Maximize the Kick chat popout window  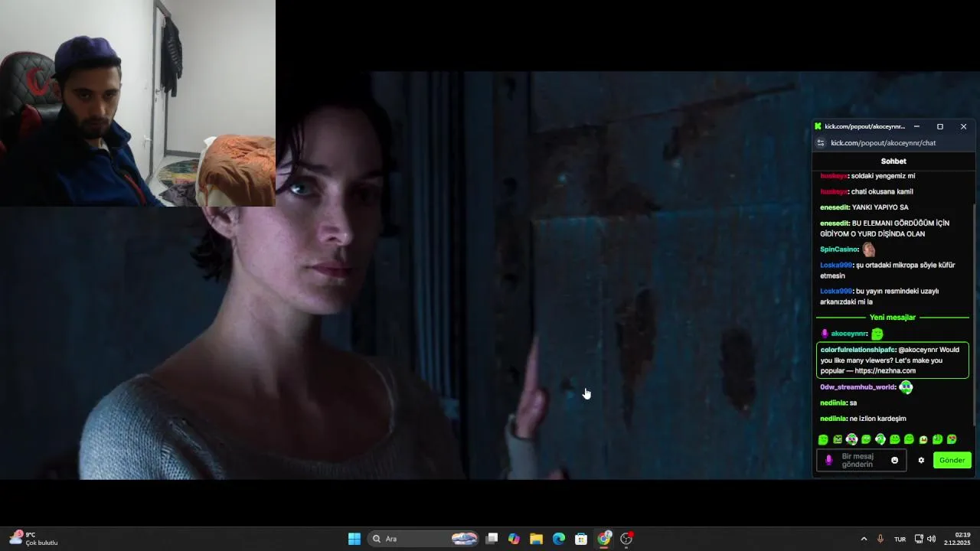pyautogui.click(x=940, y=126)
